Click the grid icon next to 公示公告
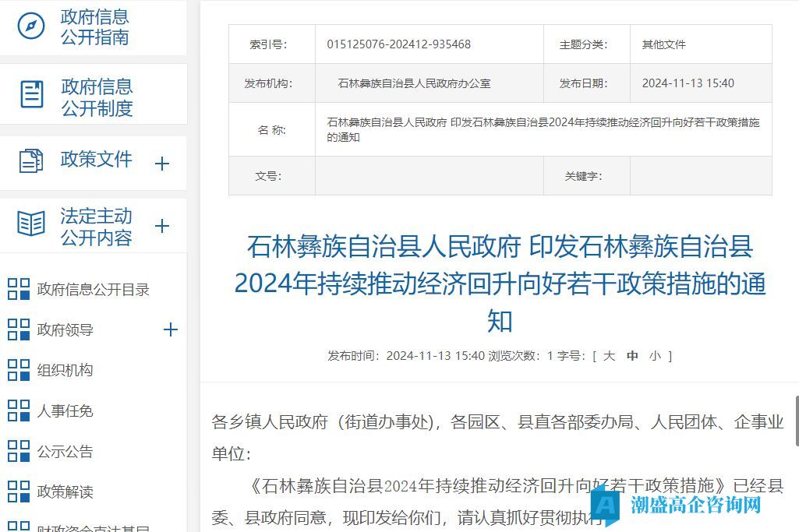Screen dimensions: 799x532 tap(19, 451)
